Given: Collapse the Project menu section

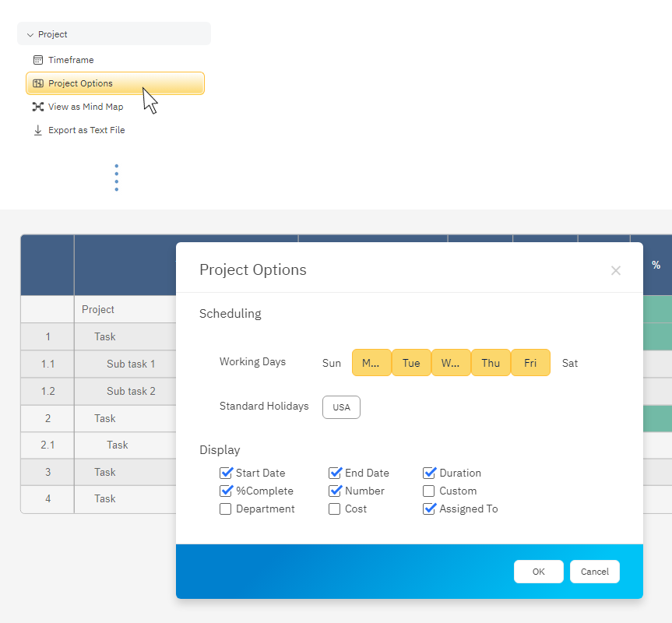Looking at the screenshot, I should pos(31,33).
